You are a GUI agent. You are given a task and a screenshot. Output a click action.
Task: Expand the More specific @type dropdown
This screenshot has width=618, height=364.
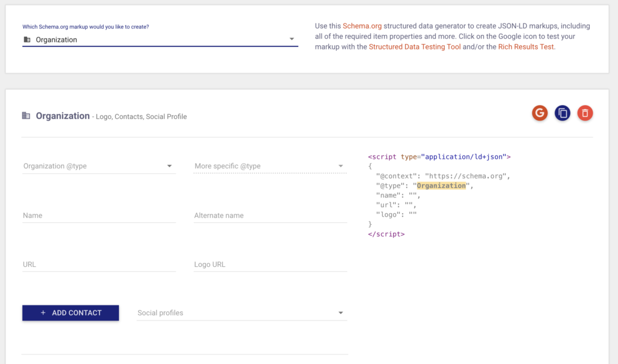[270, 166]
